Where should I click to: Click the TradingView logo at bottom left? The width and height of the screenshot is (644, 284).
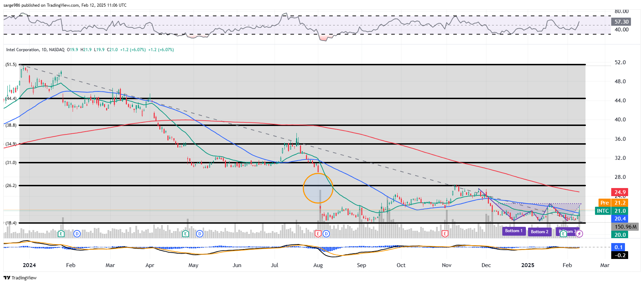[20, 278]
